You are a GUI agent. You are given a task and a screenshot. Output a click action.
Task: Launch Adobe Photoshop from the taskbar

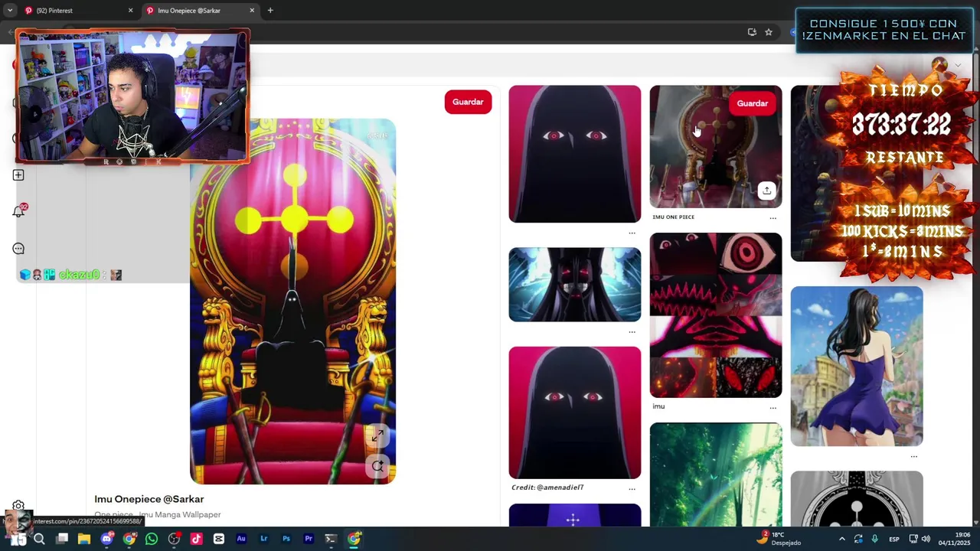pos(286,539)
